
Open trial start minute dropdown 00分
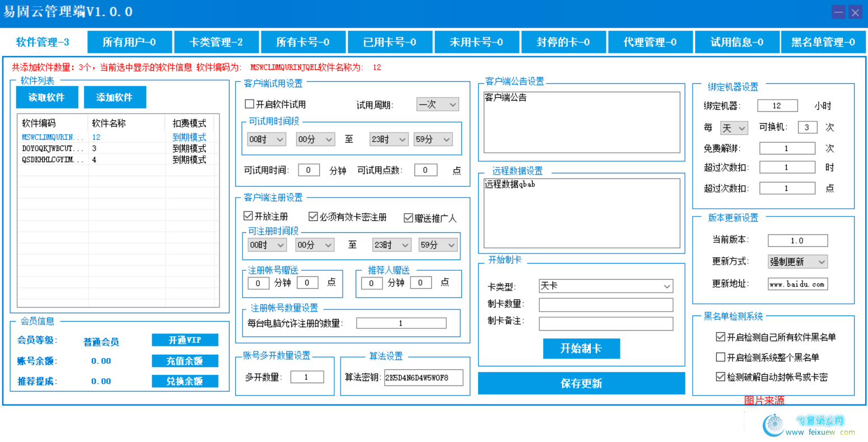pos(315,139)
